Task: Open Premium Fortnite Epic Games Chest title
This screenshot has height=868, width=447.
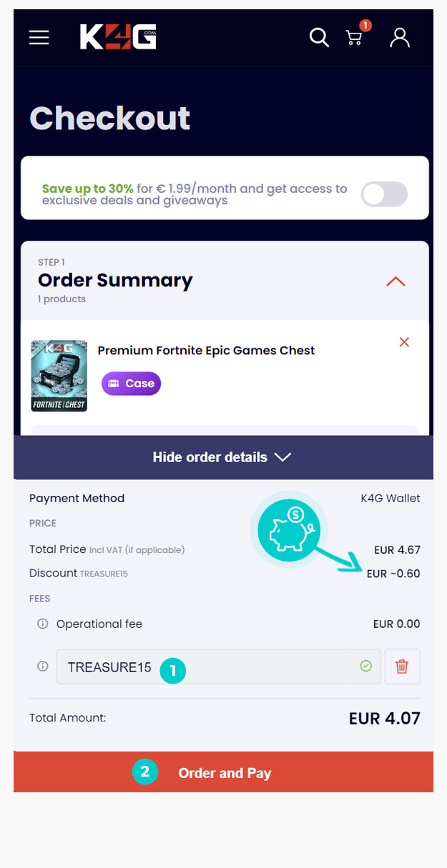Action: 206,350
